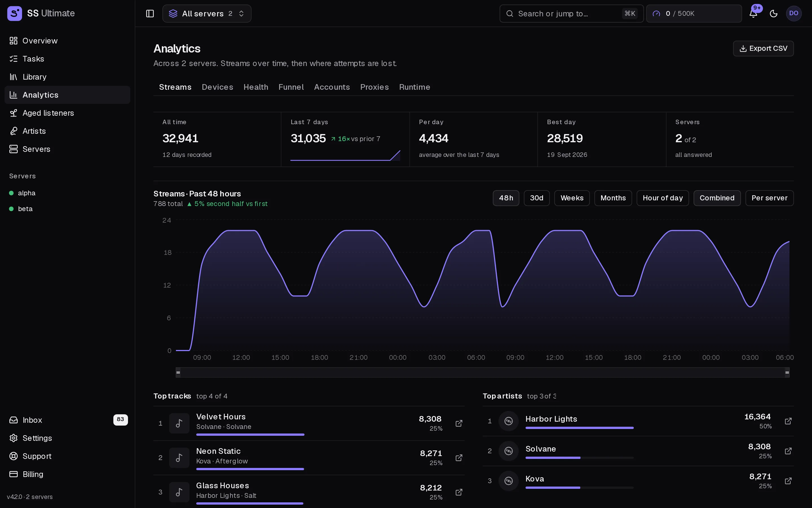
Task: Open the Health tab
Action: click(256, 87)
